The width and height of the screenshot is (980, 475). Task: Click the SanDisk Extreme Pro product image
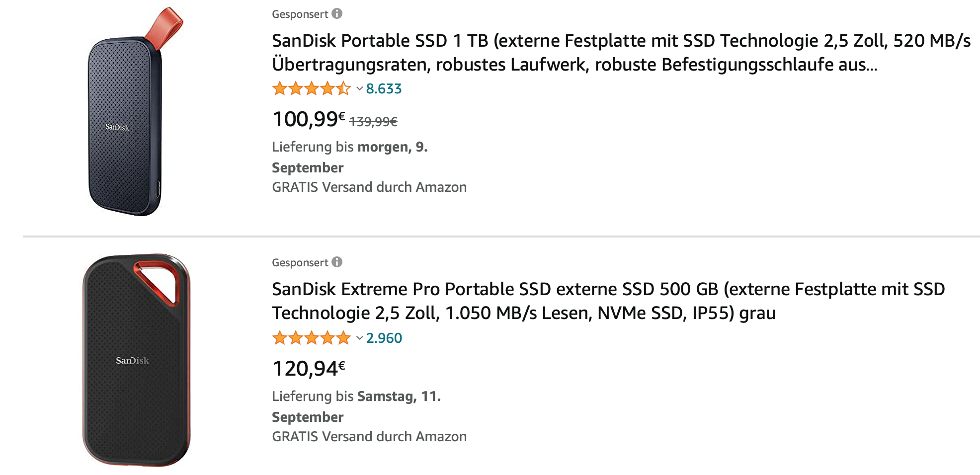(x=136, y=360)
